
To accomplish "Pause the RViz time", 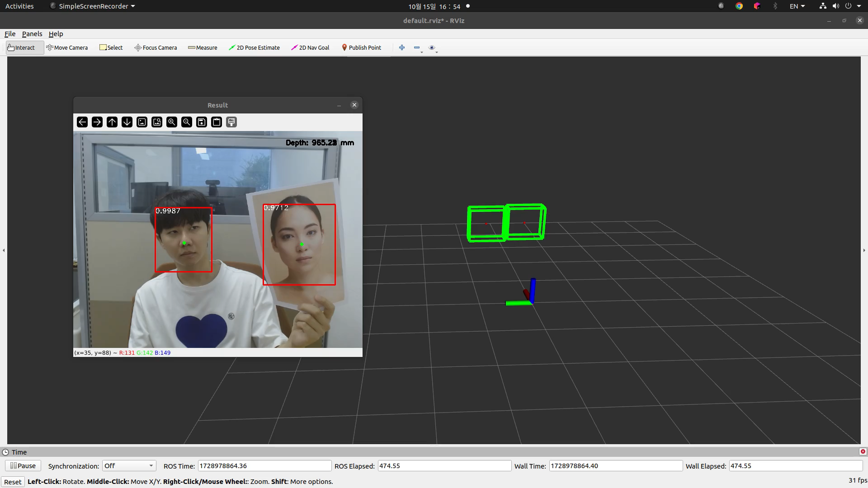I will click(23, 466).
